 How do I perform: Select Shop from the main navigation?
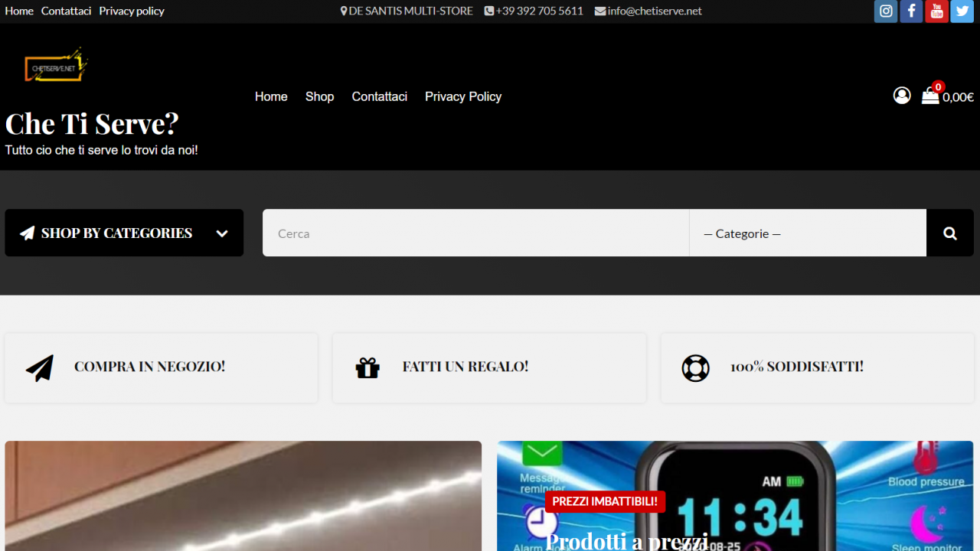[x=319, y=96]
